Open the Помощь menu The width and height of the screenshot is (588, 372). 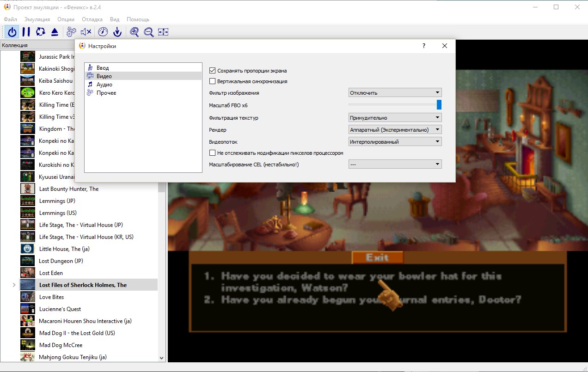click(138, 19)
